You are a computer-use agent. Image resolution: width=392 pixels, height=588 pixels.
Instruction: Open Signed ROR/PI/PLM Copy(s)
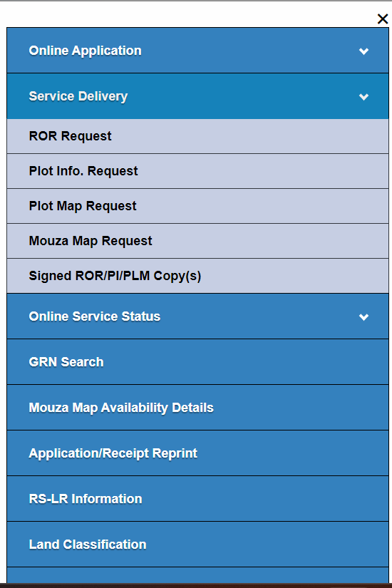[115, 276]
